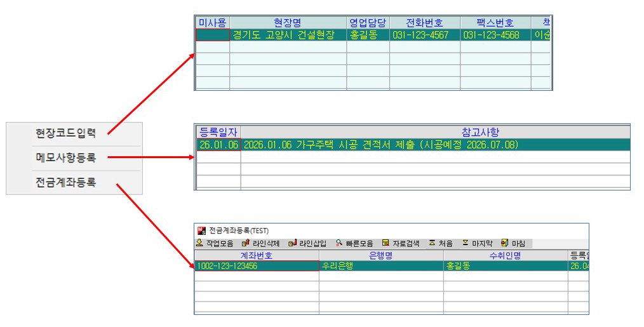Click the 미사용 column header

[212, 23]
